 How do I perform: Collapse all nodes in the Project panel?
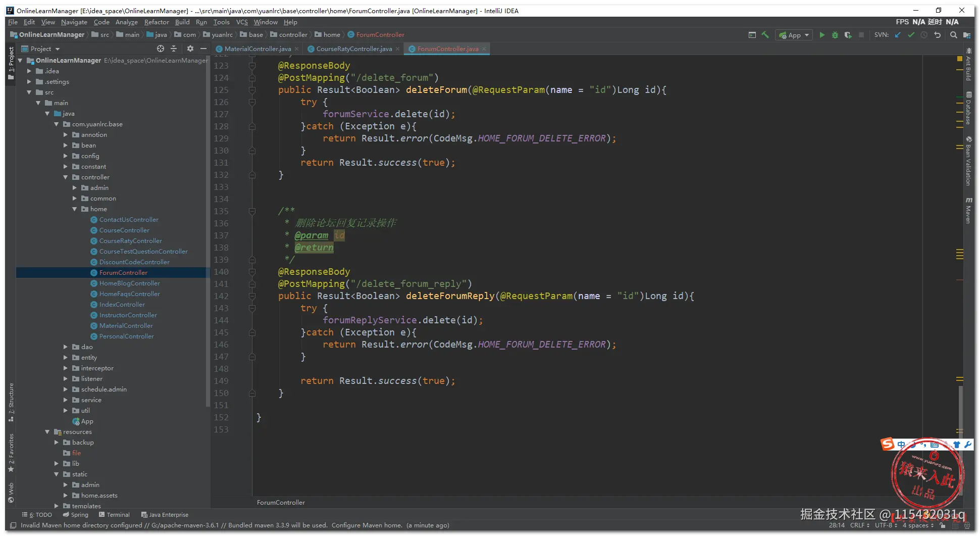click(174, 48)
